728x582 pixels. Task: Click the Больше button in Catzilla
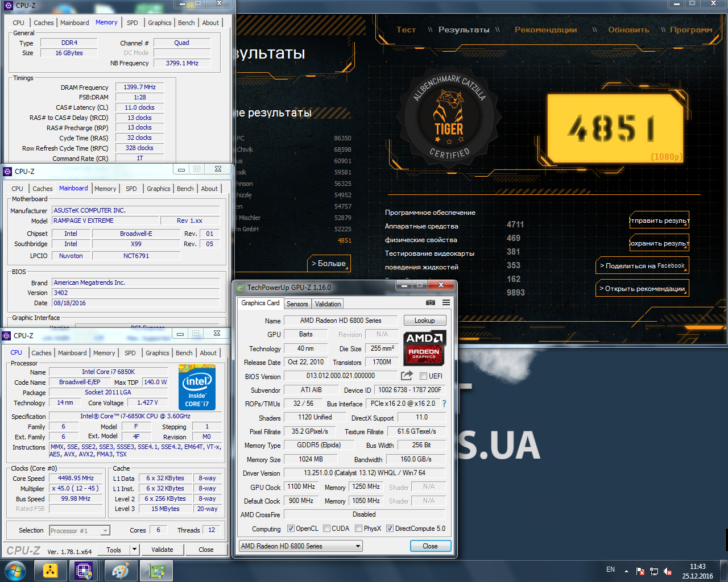(x=329, y=264)
